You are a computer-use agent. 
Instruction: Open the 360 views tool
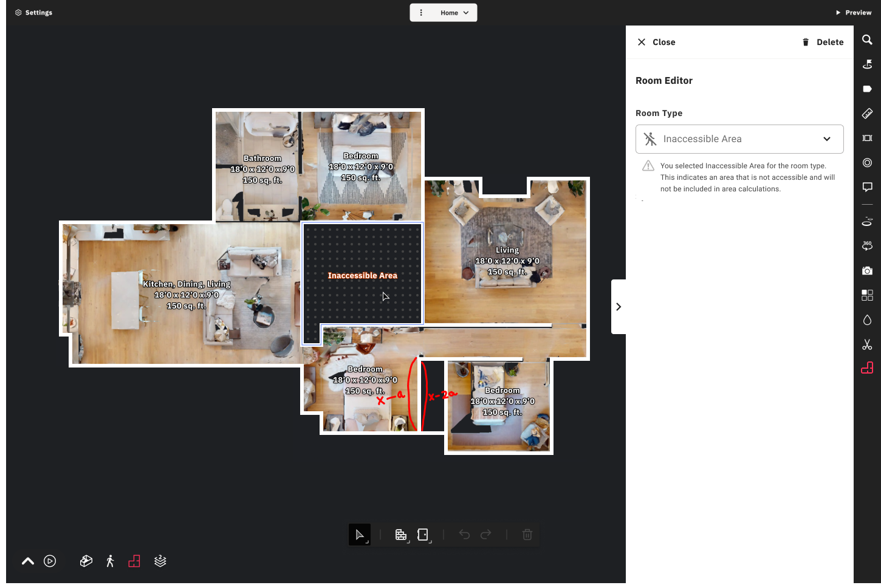point(867,246)
